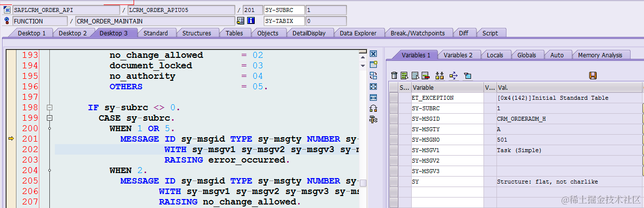Switch to the Variables 2 tab
Screen dimensions: 644x208
coord(458,55)
